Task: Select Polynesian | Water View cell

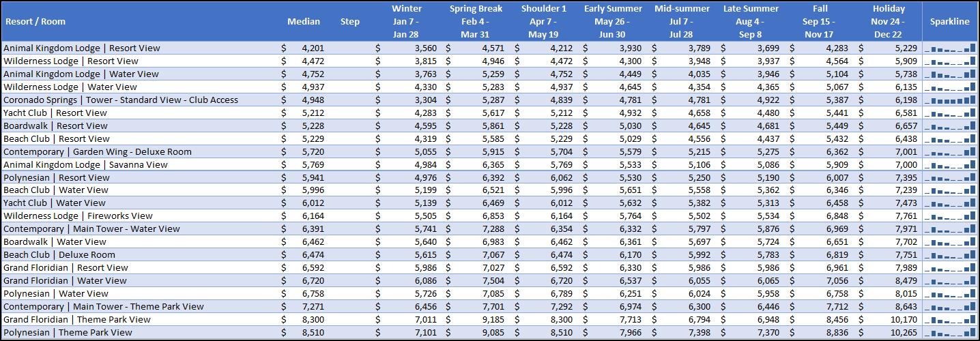Action: 56,293
